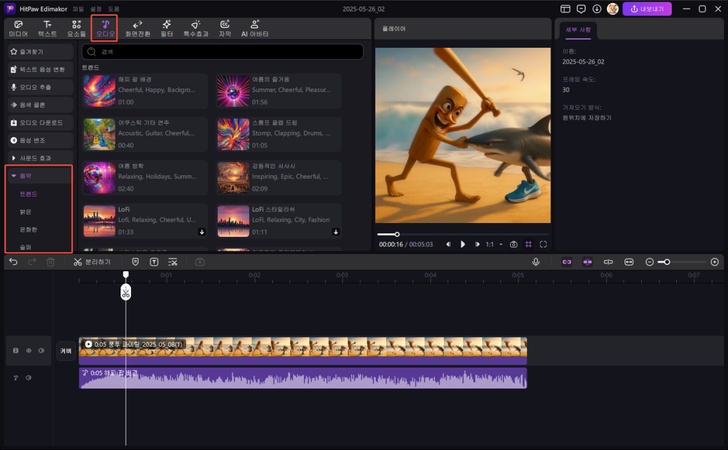Click the 분리하기 (split) scissors button
This screenshot has height=450, width=728.
[92, 262]
